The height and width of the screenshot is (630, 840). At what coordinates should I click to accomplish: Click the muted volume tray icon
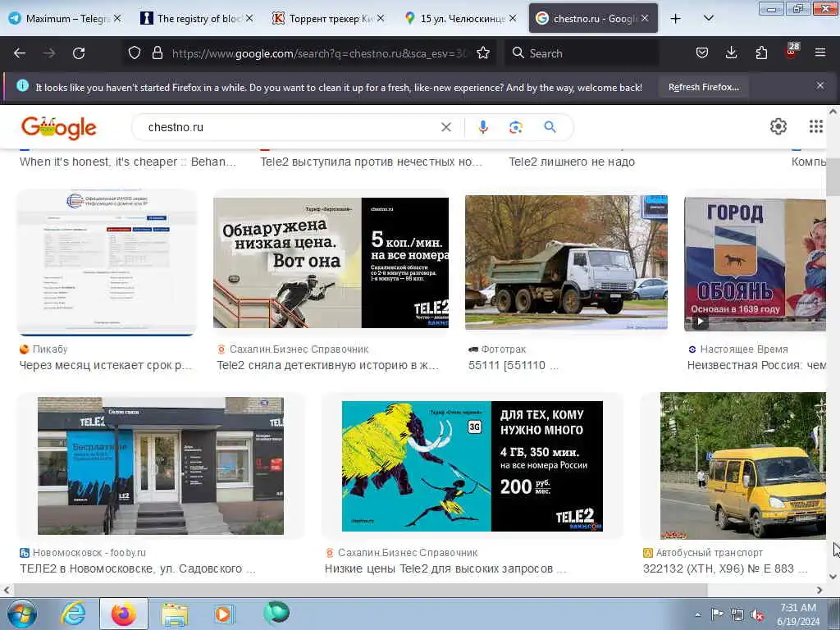(757, 615)
